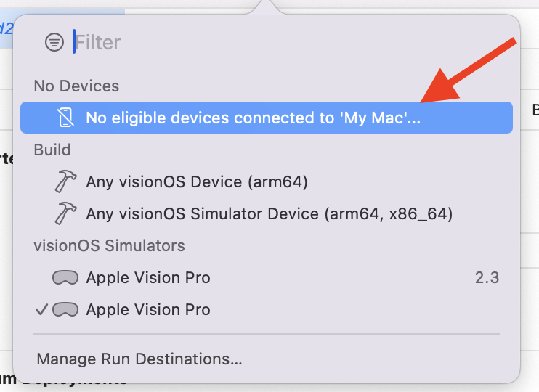
Task: Click the filter options icon
Action: (54, 42)
